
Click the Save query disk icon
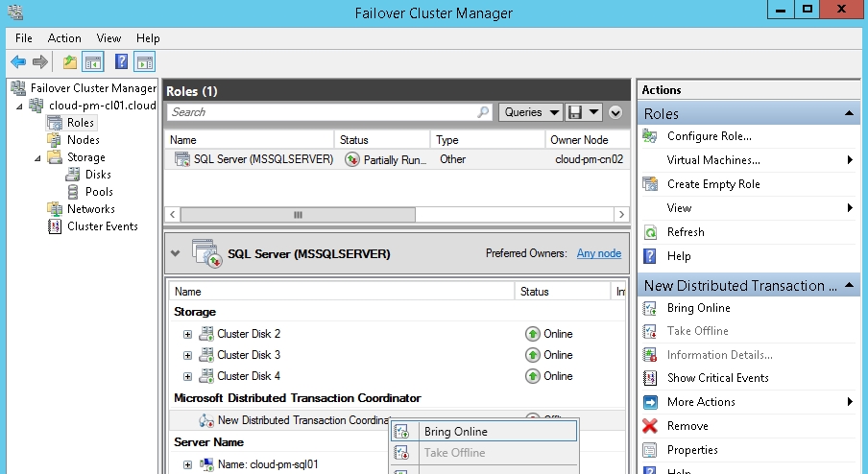pyautogui.click(x=575, y=112)
